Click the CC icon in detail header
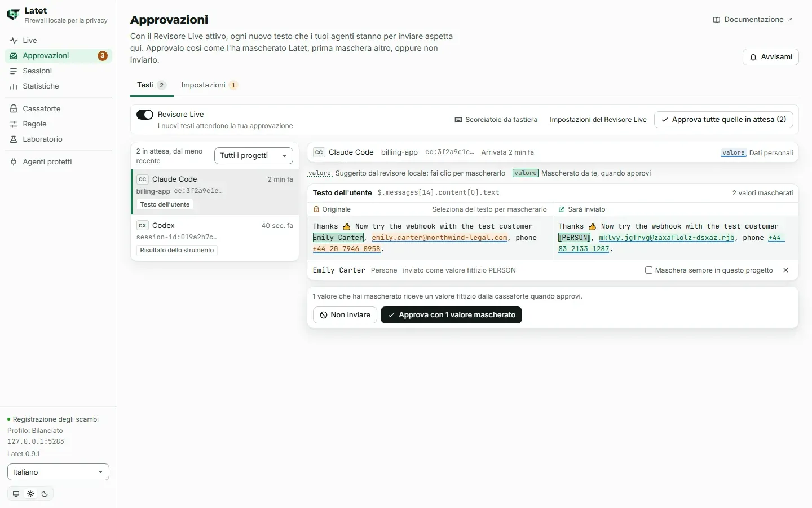 click(x=319, y=152)
